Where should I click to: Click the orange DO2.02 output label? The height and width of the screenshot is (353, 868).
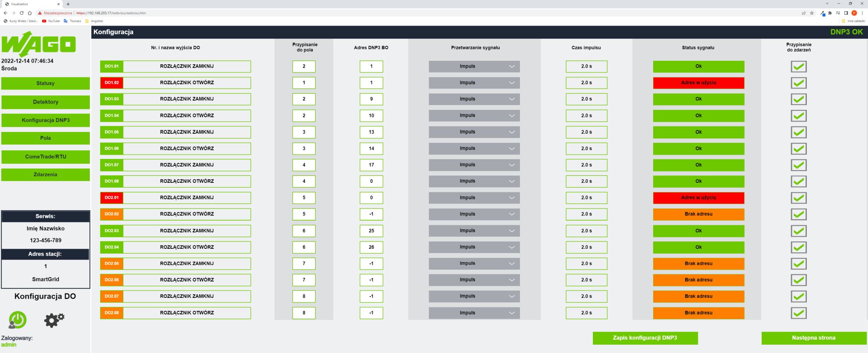coord(112,214)
